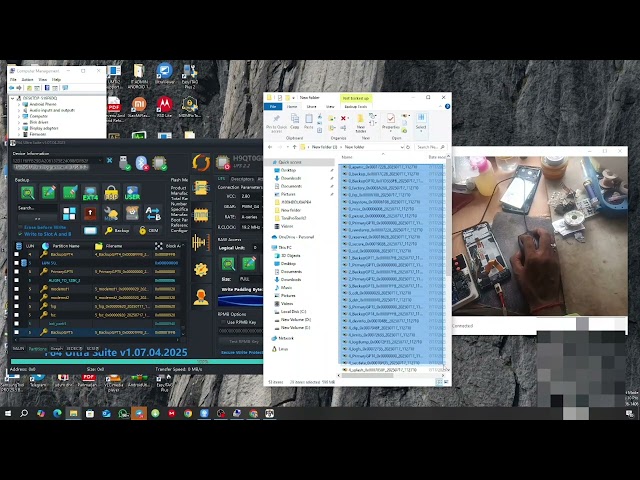The width and height of the screenshot is (640, 480).
Task: Switch to the Share tab in Explorer
Action: pyautogui.click(x=311, y=107)
